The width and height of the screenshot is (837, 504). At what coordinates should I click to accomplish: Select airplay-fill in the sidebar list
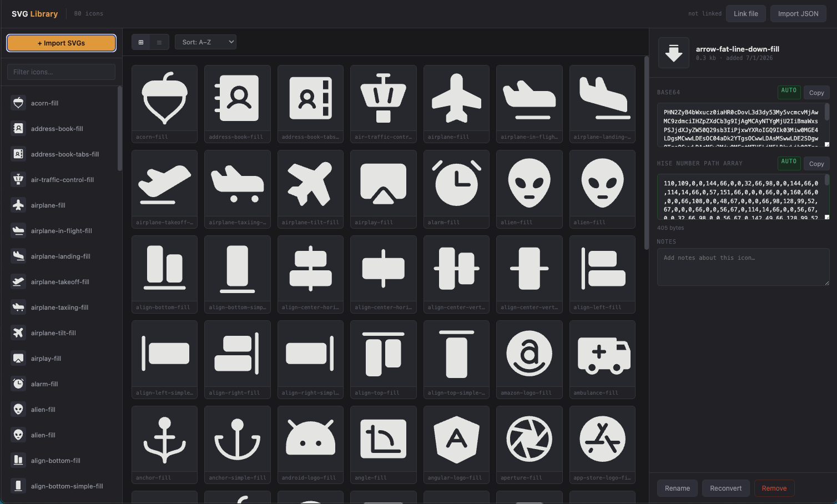pyautogui.click(x=61, y=358)
